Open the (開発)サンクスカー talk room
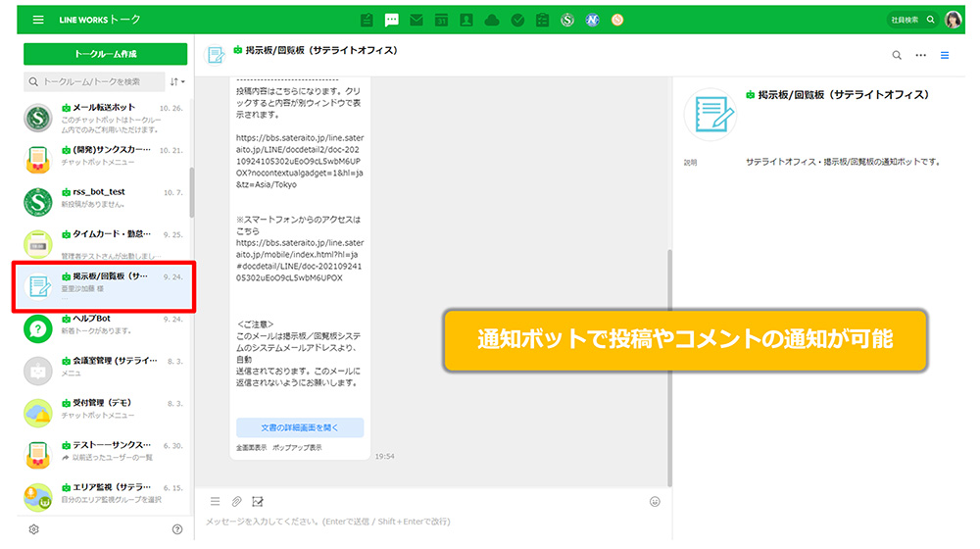This screenshot has width=980, height=549. tap(104, 159)
